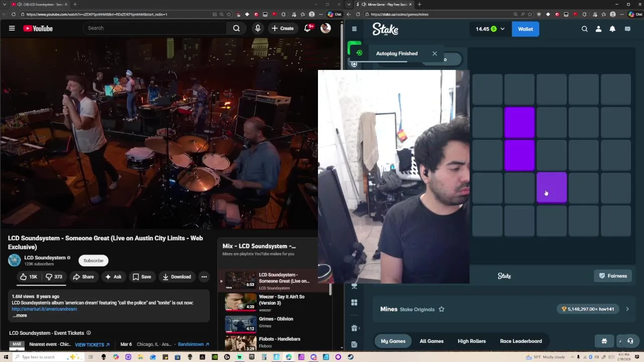Viewport: 644px width, 362px height.
Task: Click VIEW TICKETS for nearest event
Action: pos(92,344)
